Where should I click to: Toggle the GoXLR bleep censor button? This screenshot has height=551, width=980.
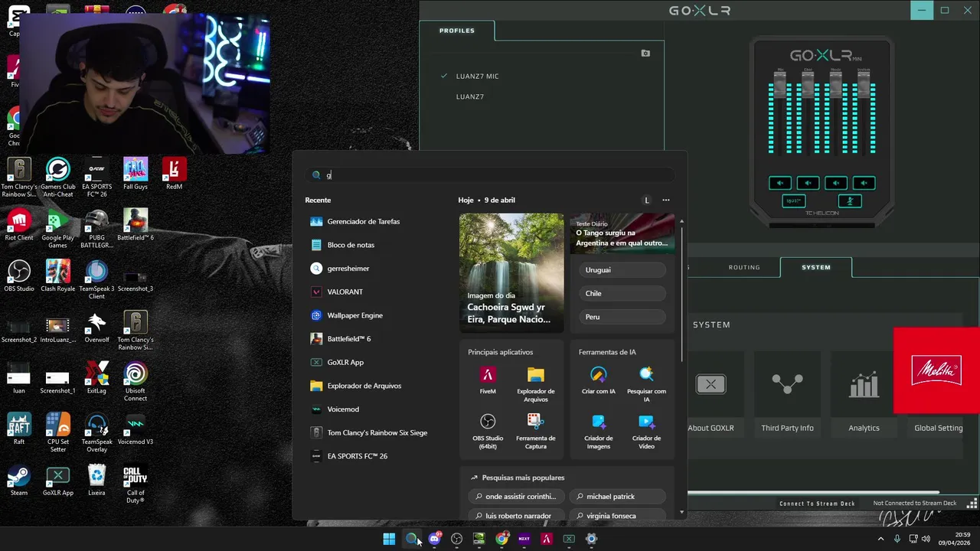pos(794,201)
